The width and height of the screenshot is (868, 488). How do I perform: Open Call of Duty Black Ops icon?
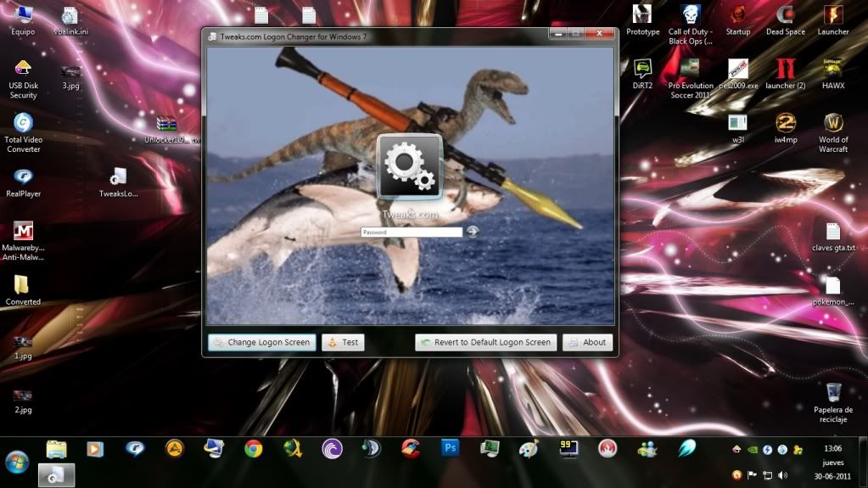point(691,25)
